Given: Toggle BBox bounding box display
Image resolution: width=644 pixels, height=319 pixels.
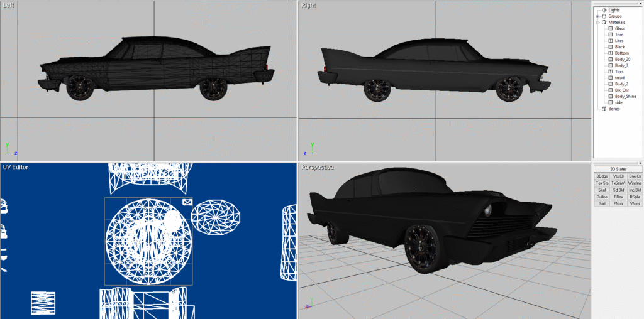Looking at the screenshot, I should 618,197.
